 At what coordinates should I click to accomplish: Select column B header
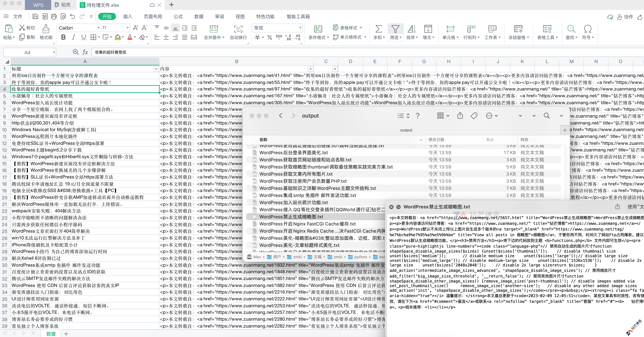tap(236, 61)
